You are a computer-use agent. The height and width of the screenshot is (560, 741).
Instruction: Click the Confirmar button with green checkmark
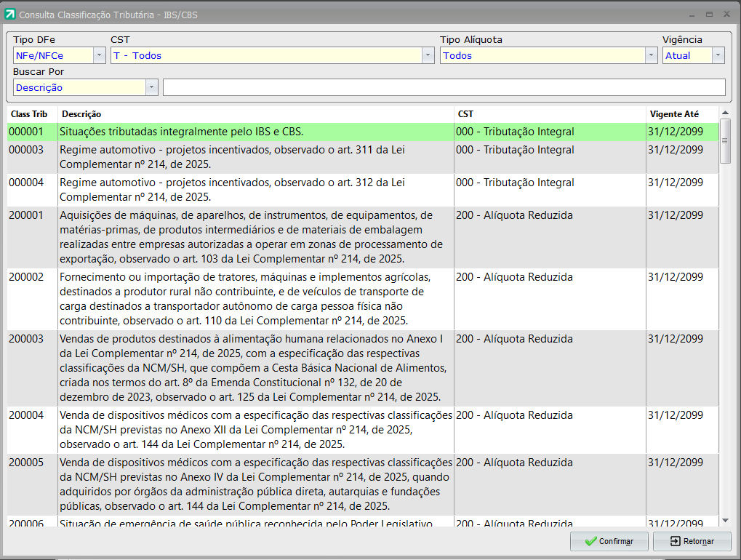click(x=609, y=541)
